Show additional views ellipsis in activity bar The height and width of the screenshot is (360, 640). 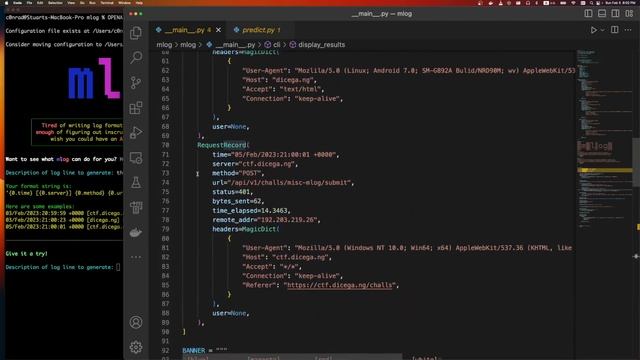coord(136,257)
